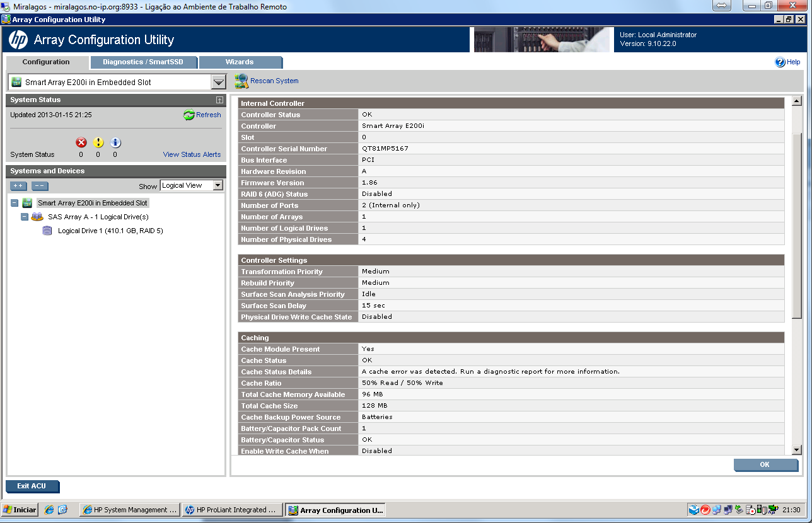Image resolution: width=812 pixels, height=523 pixels.
Task: Click the details scrollbar down arrow
Action: tap(796, 450)
